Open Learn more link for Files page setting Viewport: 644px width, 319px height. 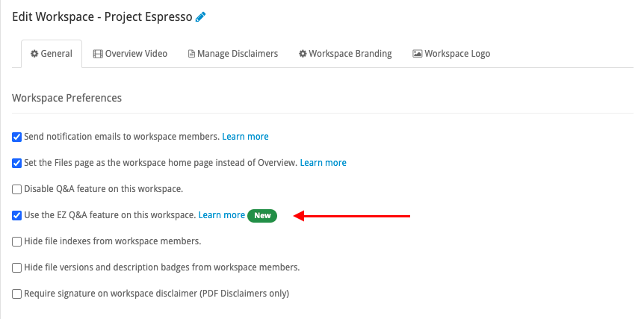[x=323, y=163]
